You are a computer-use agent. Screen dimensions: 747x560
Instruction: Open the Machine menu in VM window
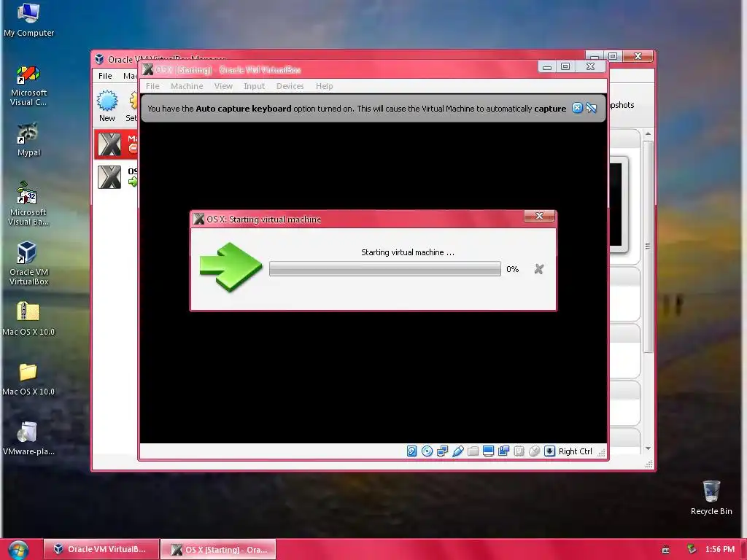pos(187,86)
